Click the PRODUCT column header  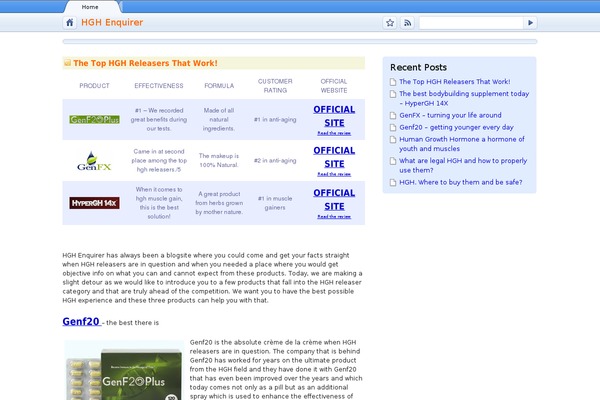tap(95, 86)
